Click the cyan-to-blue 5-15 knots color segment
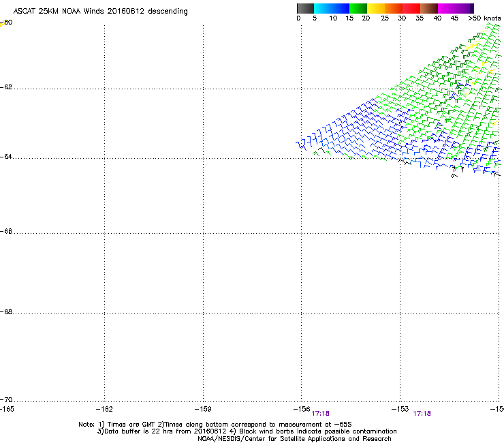This screenshot has width=504, height=443. (x=332, y=8)
